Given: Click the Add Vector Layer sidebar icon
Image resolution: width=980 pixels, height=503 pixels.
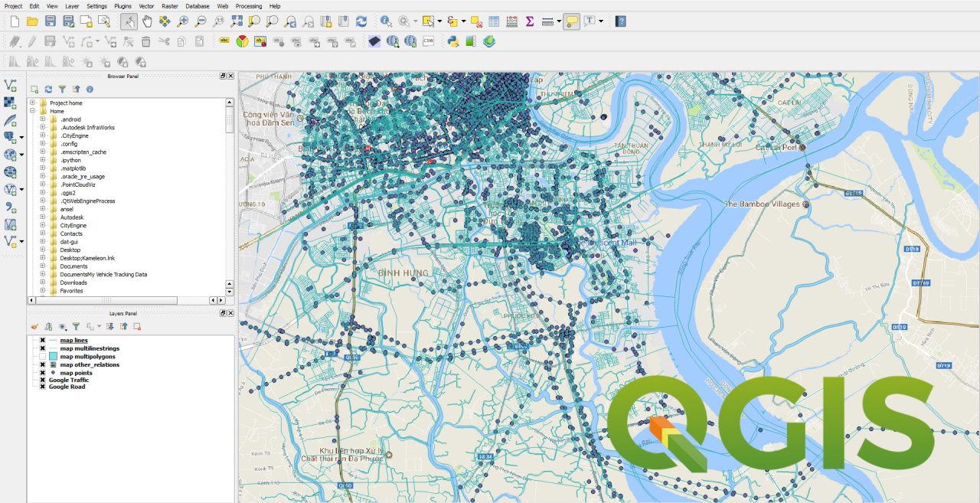Looking at the screenshot, I should [11, 86].
